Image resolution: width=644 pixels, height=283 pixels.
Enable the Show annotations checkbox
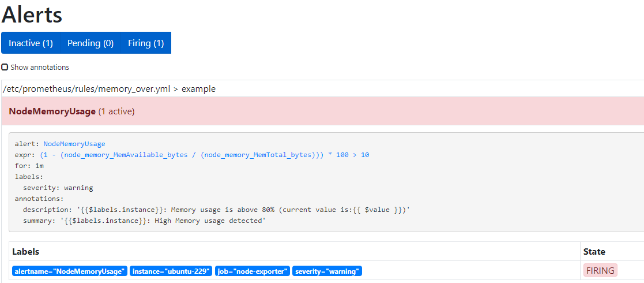(5, 67)
